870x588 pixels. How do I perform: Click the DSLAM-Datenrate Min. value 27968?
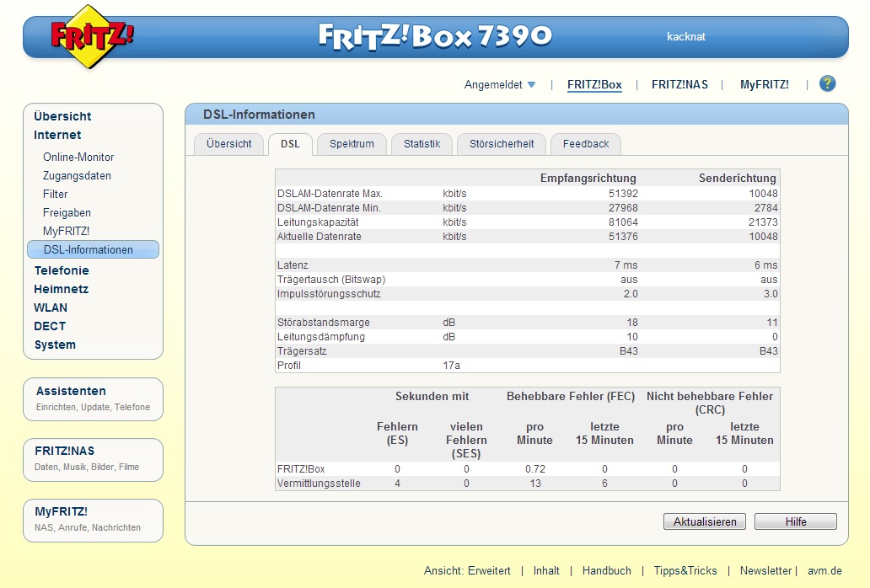pyautogui.click(x=623, y=208)
